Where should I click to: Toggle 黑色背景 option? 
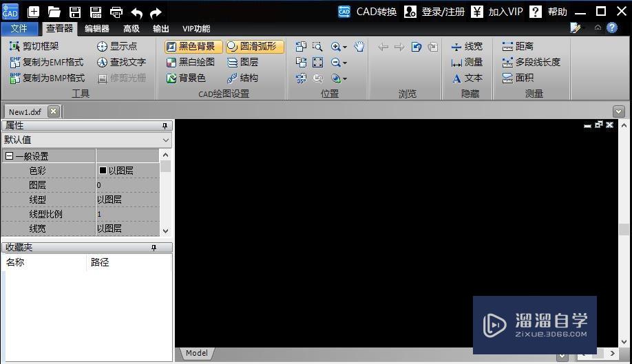tap(193, 46)
